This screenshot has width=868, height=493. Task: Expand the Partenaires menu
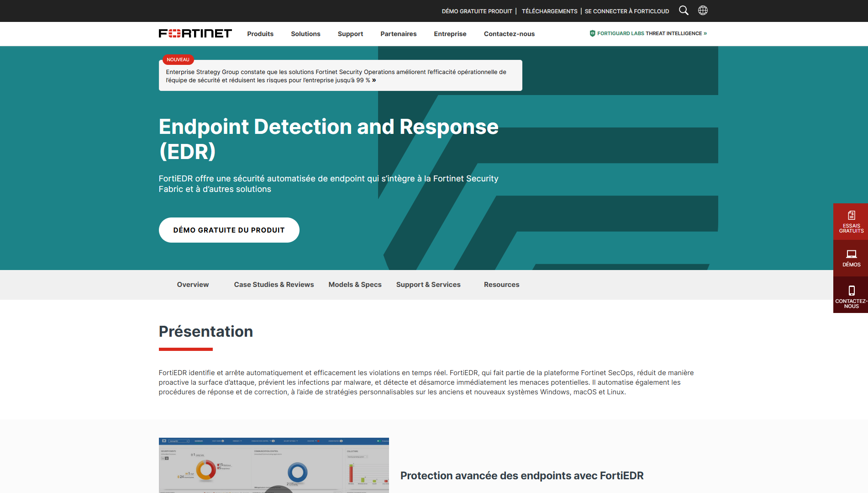(398, 34)
